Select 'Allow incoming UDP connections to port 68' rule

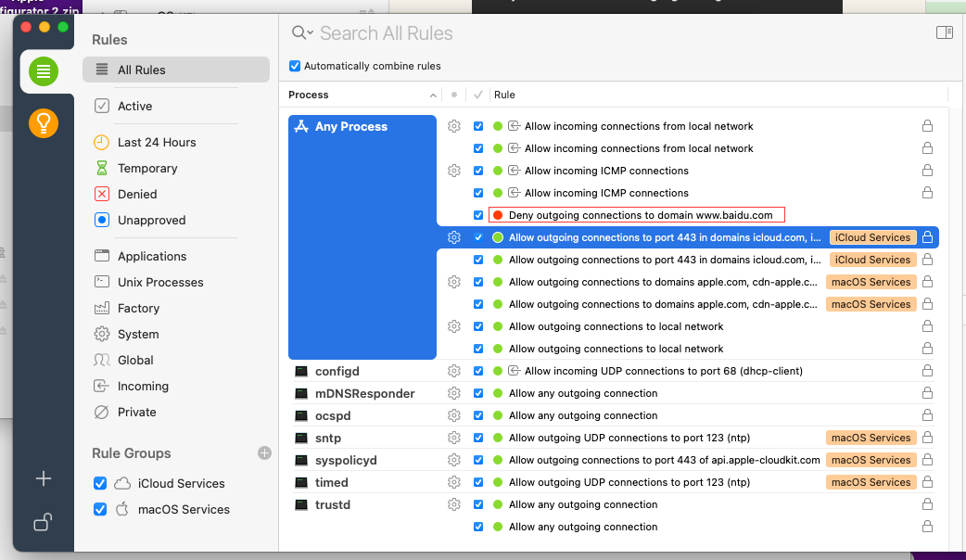[664, 371]
